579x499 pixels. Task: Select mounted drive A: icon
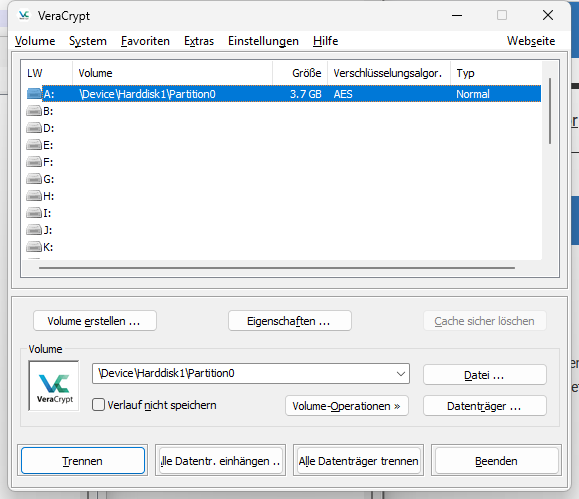34,94
